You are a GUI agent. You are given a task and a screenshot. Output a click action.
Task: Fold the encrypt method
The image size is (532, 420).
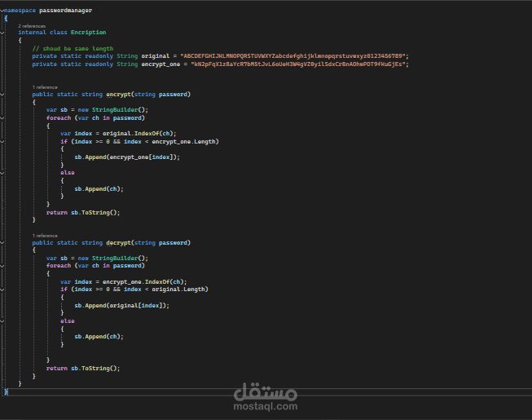point(2,95)
